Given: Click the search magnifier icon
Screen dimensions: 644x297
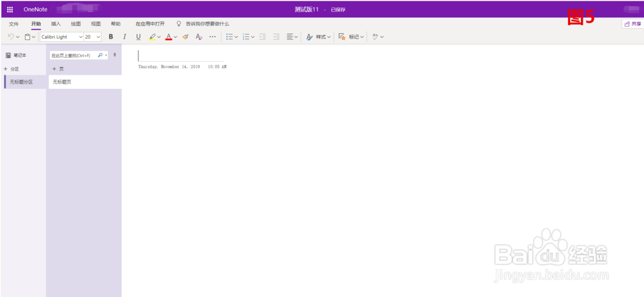Looking at the screenshot, I should (x=100, y=55).
